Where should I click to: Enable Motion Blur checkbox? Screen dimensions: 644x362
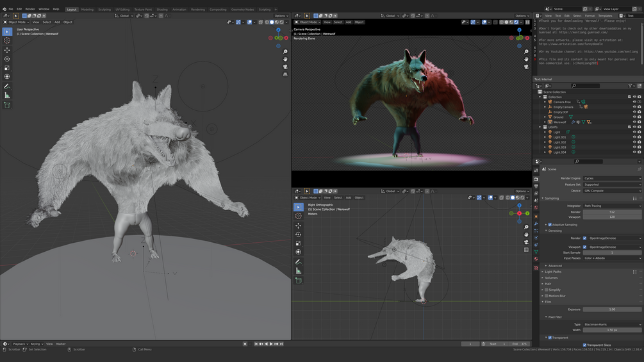(x=547, y=296)
